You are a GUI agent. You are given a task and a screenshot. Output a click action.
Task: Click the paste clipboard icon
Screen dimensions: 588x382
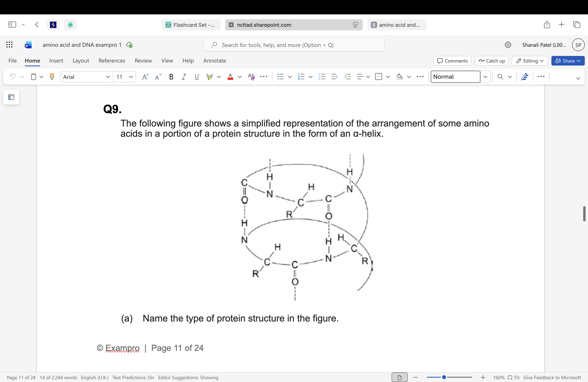(x=34, y=77)
